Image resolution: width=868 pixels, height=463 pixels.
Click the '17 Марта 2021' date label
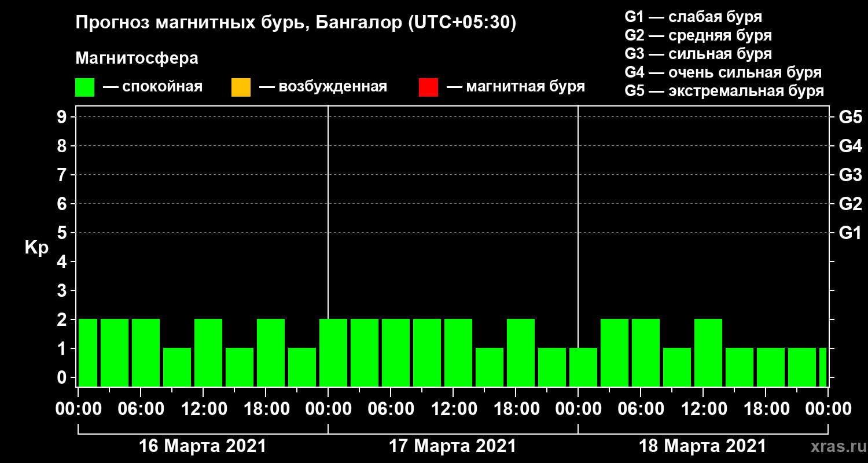(453, 446)
